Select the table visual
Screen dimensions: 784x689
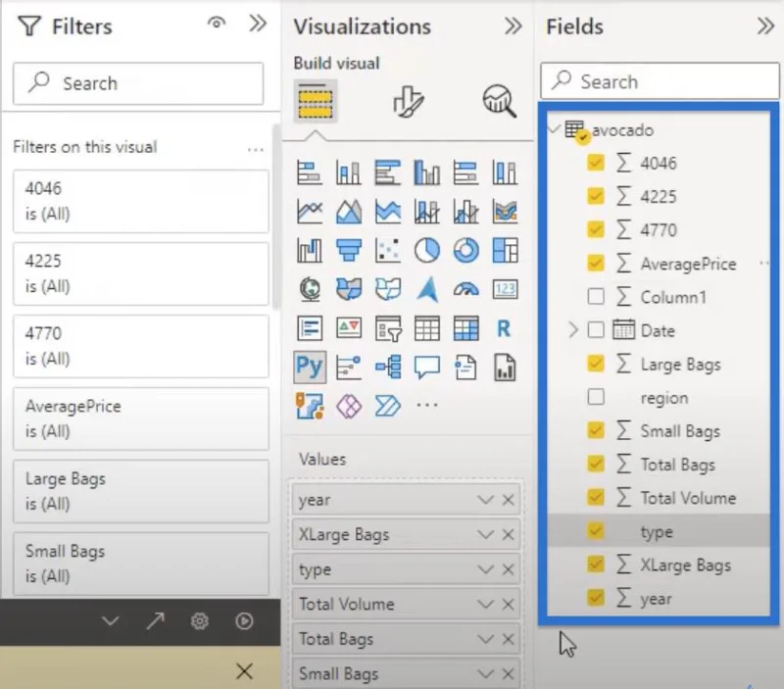click(427, 328)
